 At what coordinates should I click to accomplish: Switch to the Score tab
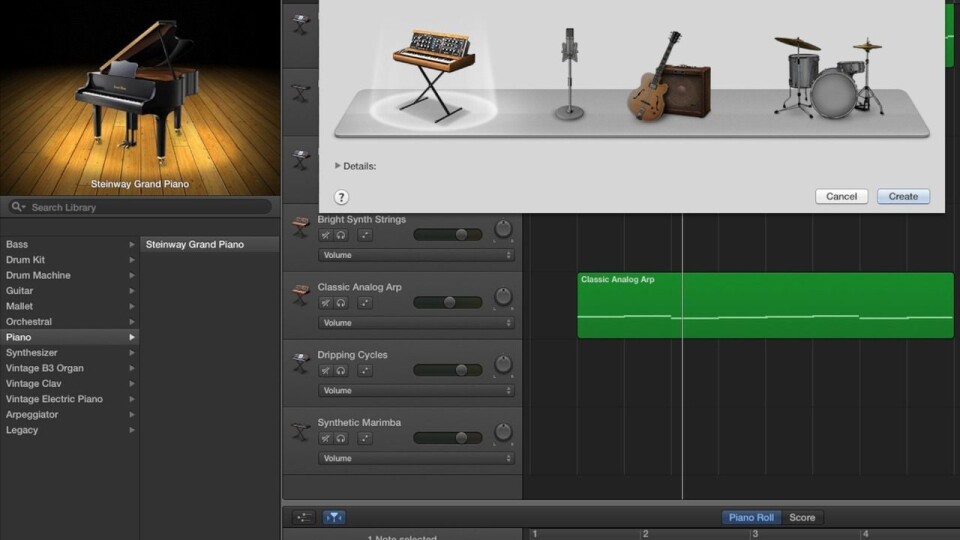click(802, 517)
